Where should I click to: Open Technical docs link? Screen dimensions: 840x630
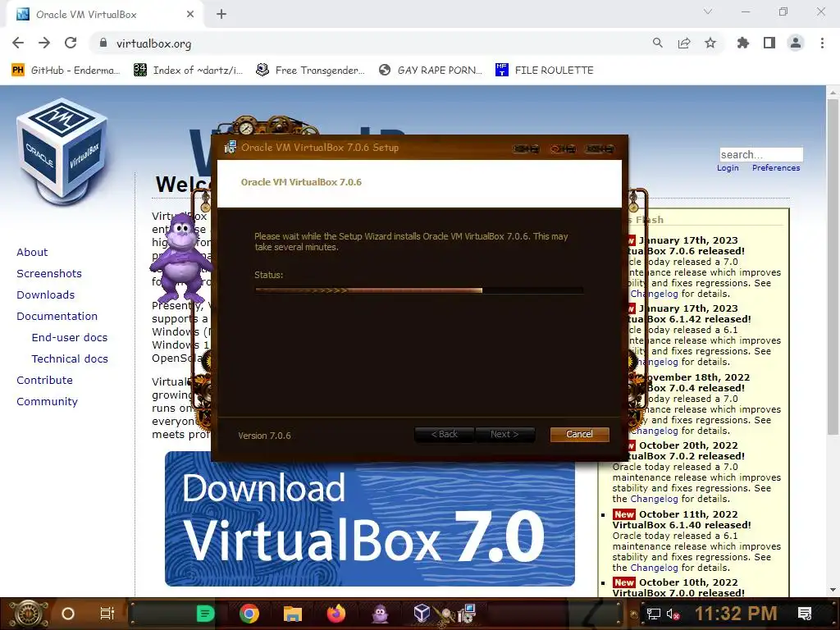70,359
